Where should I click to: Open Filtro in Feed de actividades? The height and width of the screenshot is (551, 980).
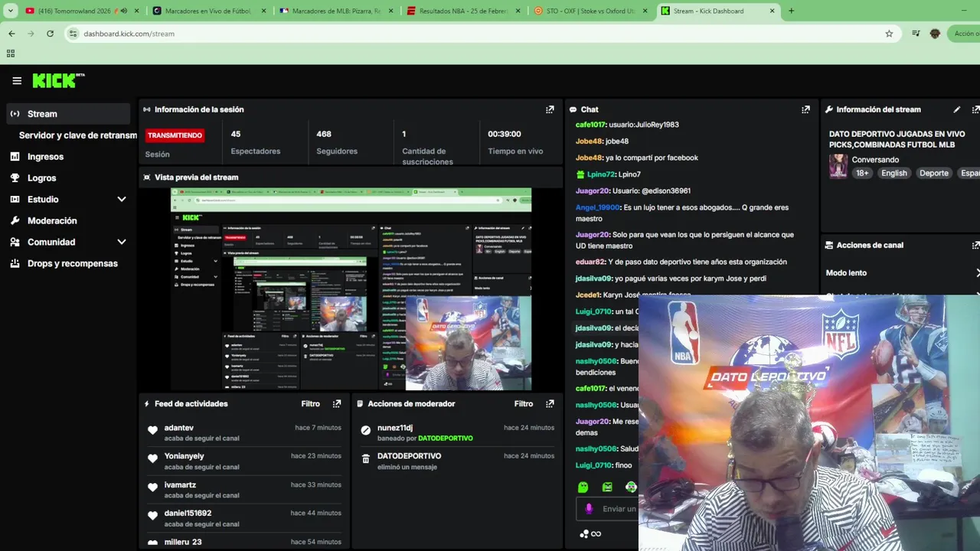coord(310,404)
